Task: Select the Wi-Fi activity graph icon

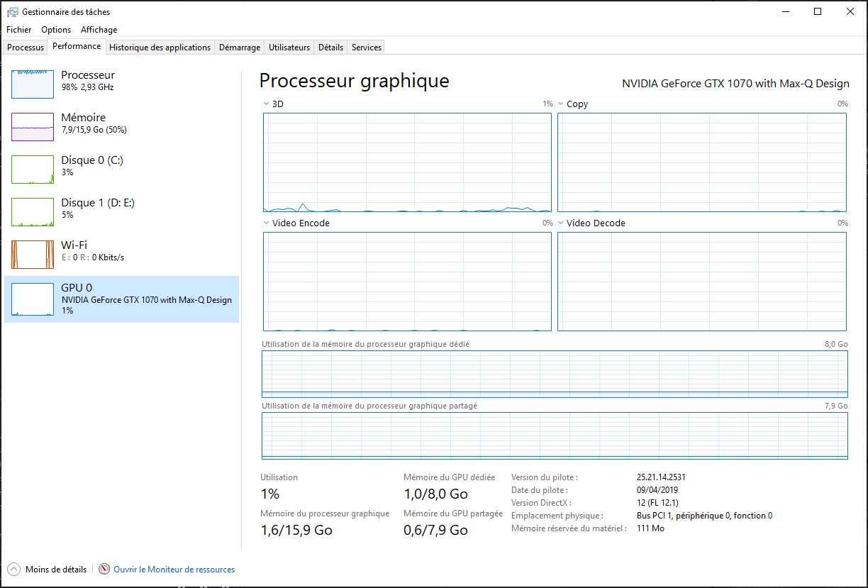Action: 33,255
